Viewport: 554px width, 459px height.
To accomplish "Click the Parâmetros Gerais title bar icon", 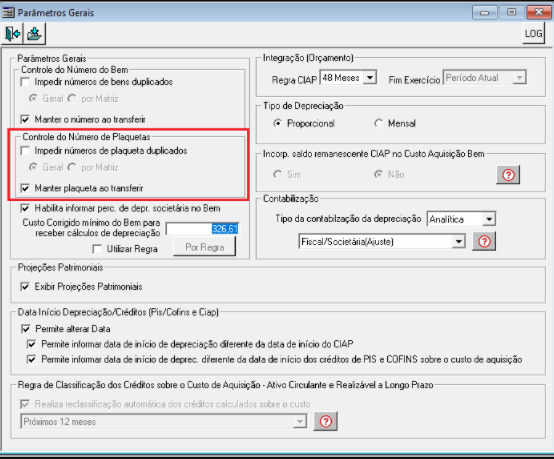I will 8,12.
